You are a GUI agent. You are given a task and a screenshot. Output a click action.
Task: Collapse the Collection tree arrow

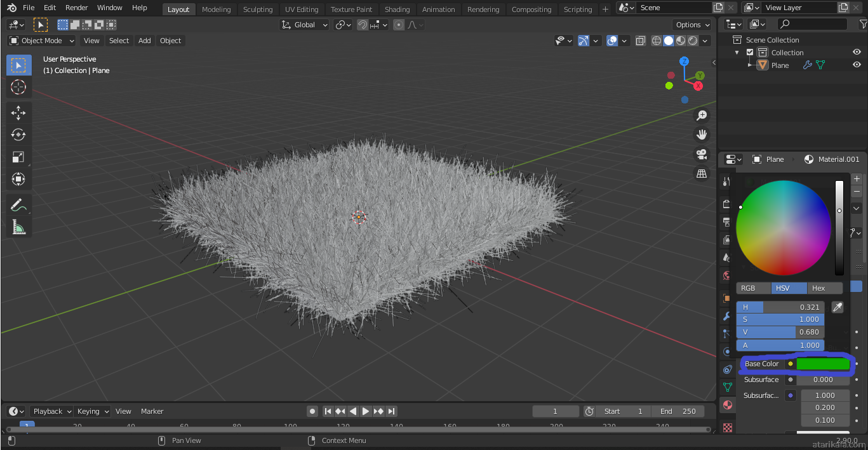coord(737,53)
